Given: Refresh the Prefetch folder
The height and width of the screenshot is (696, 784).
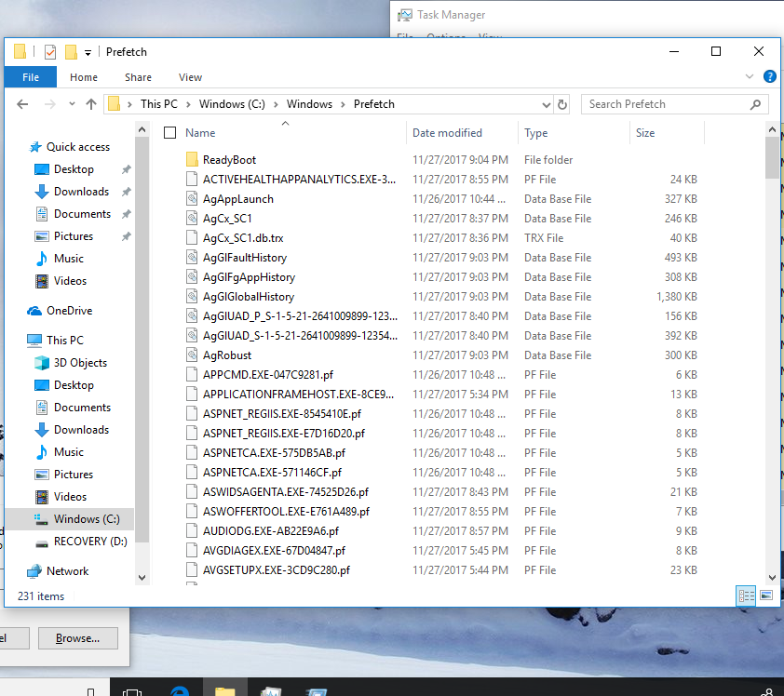Looking at the screenshot, I should [562, 104].
